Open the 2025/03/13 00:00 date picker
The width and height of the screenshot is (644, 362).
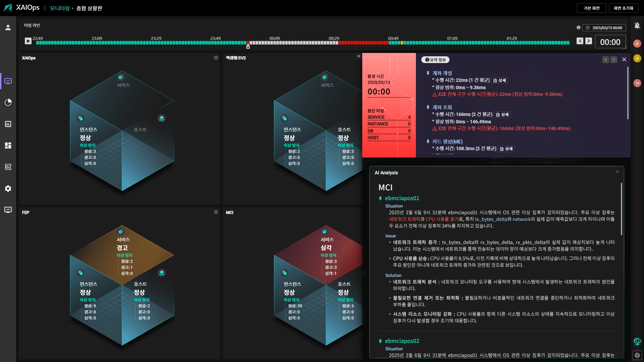604,28
